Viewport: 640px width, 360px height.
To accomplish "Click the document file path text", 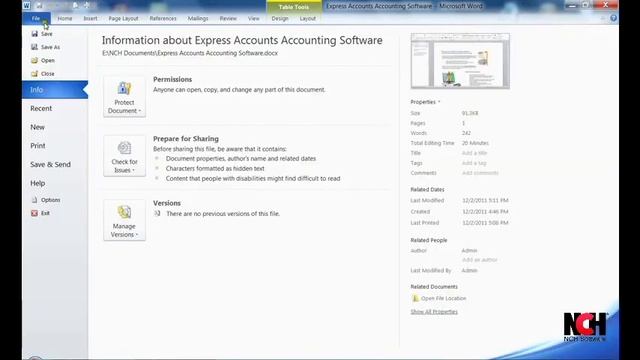I will [x=190, y=53].
